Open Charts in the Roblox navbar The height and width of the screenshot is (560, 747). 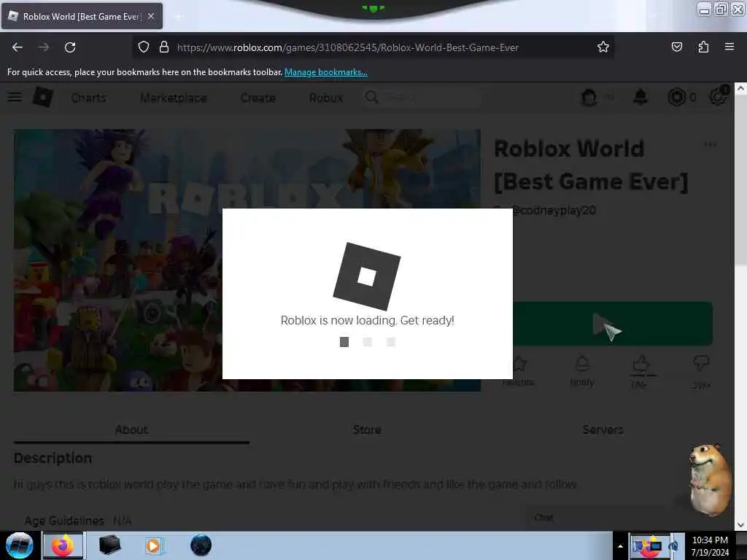(88, 98)
